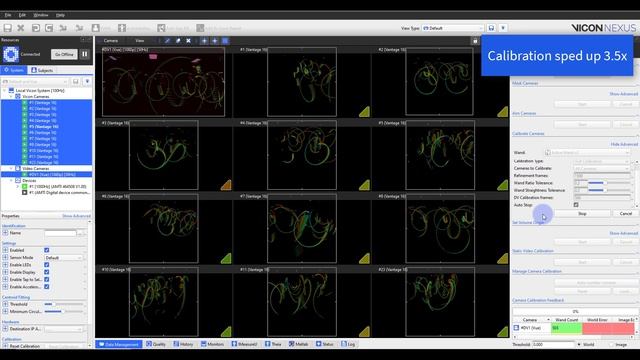640x360 pixels.
Task: Click the lock icon at camera view top right
Action: 475,41
